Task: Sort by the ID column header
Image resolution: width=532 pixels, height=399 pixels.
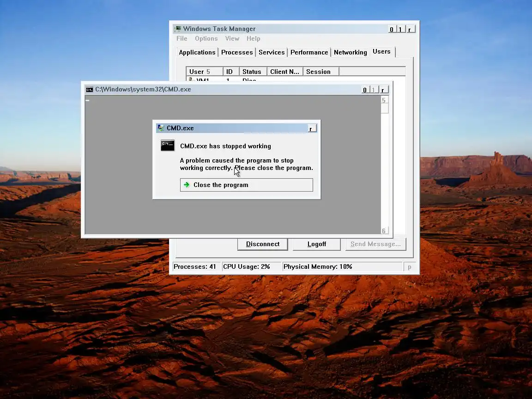Action: click(x=231, y=72)
